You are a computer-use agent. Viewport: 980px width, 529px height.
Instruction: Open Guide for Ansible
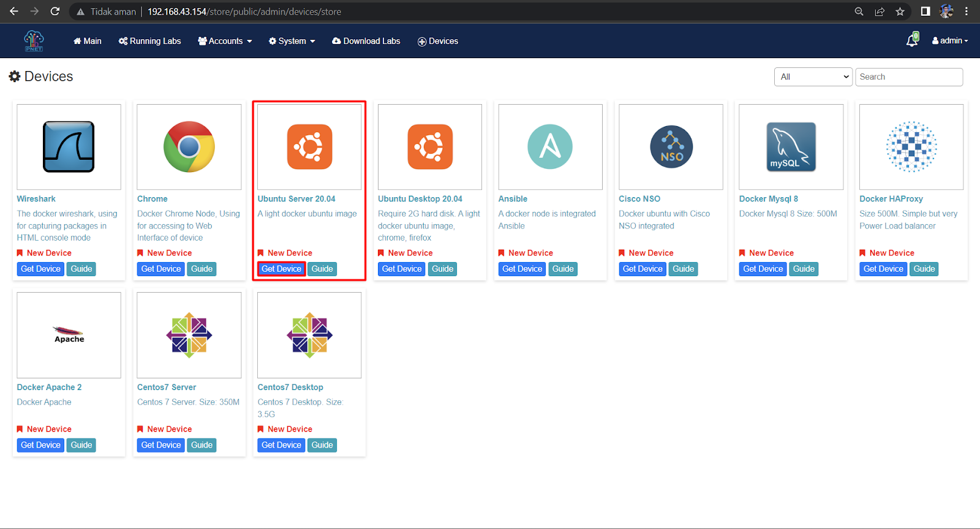point(563,269)
